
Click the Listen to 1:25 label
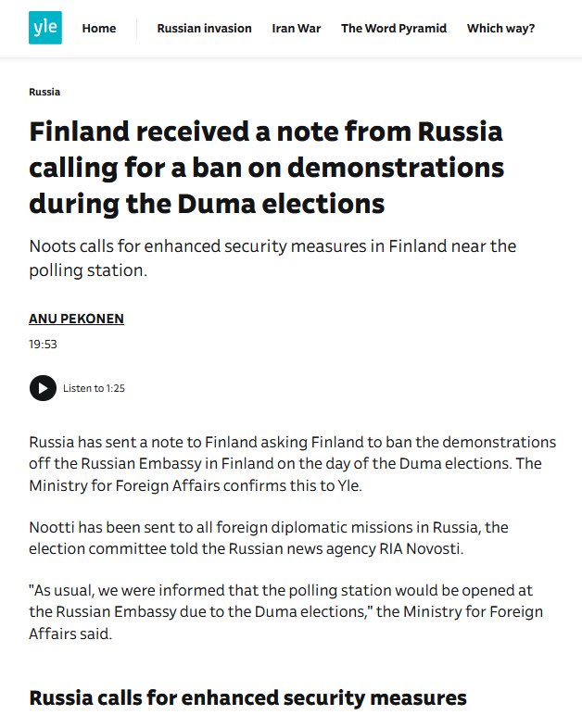click(94, 388)
